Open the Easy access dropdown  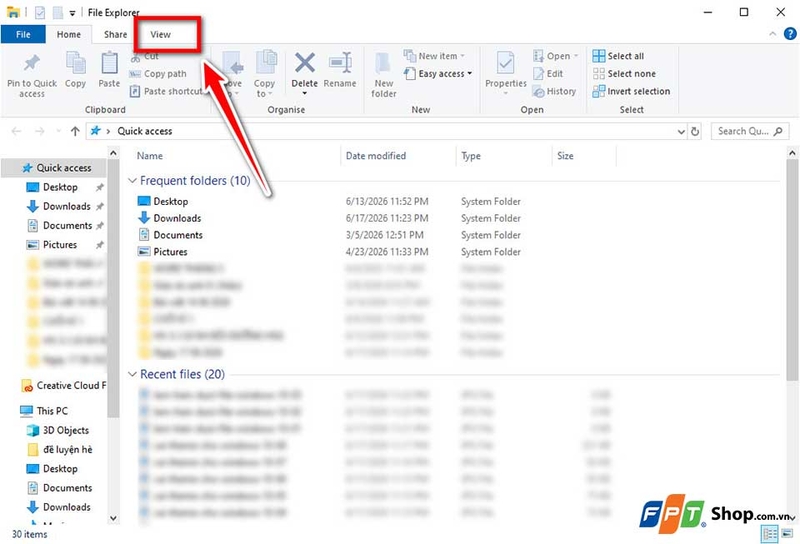(438, 73)
